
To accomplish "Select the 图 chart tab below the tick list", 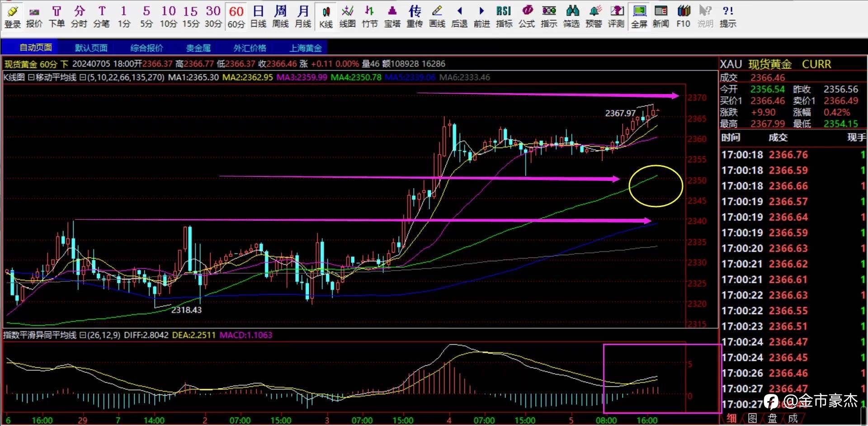I will pos(752,419).
